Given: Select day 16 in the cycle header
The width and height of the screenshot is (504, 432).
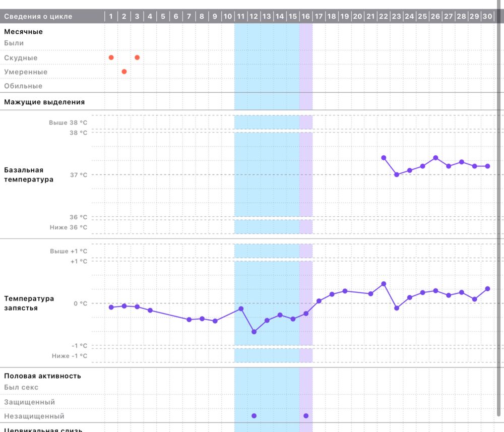Looking at the screenshot, I should pos(305,17).
